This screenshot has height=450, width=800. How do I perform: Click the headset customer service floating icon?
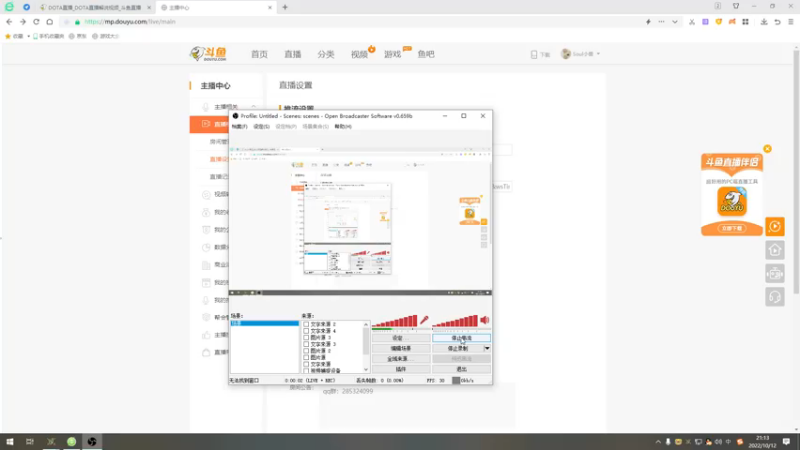click(774, 297)
